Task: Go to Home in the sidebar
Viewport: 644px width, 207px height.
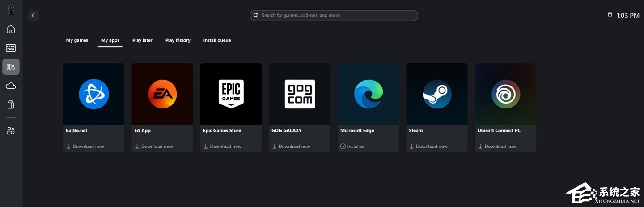Action: tap(11, 29)
